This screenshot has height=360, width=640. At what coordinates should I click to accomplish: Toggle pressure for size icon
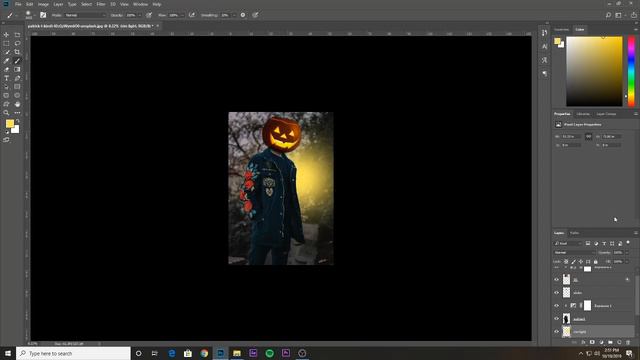(256, 15)
